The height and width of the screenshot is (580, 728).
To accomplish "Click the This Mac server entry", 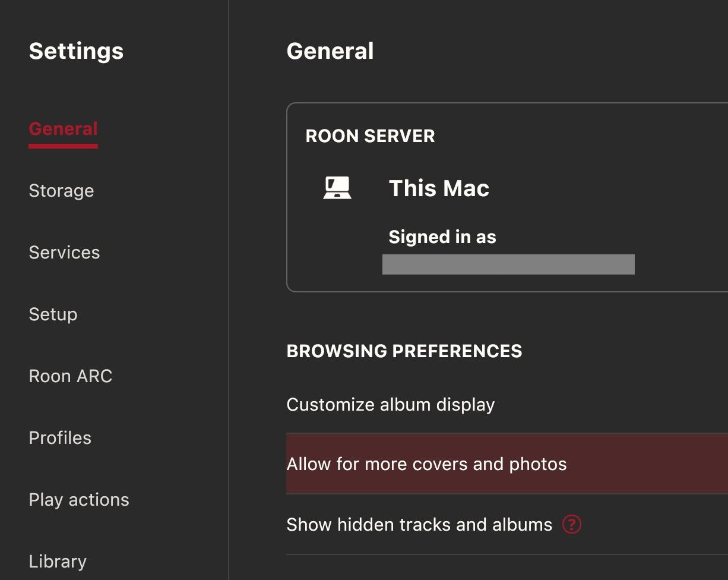I will tap(439, 188).
